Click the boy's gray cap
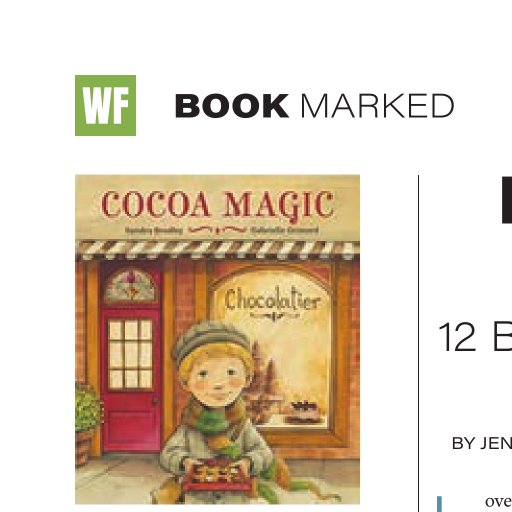The width and height of the screenshot is (512, 512). [x=212, y=340]
